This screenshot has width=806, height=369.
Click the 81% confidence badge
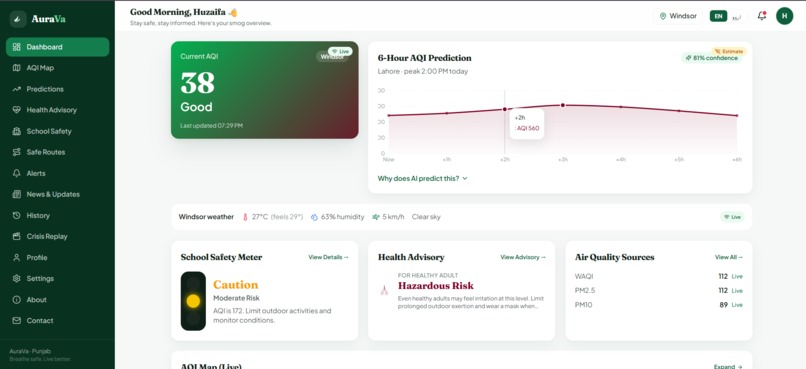pos(712,58)
